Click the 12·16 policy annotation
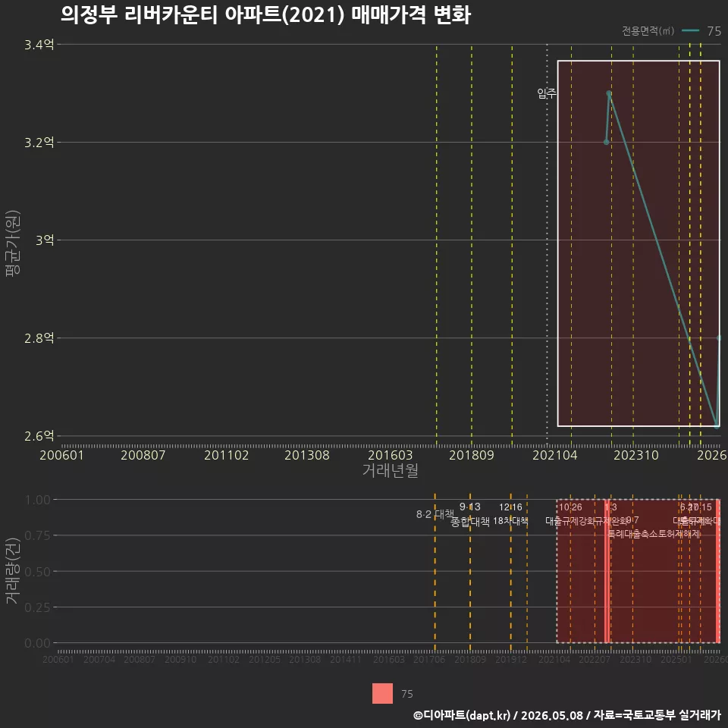Image resolution: width=728 pixels, height=728 pixels. [x=510, y=507]
